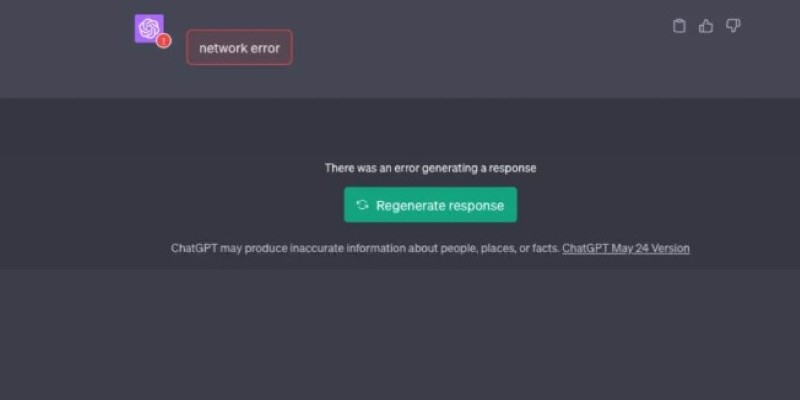Screen dimensions: 800x400
Task: Give the response a thumbs up
Action: tap(706, 26)
